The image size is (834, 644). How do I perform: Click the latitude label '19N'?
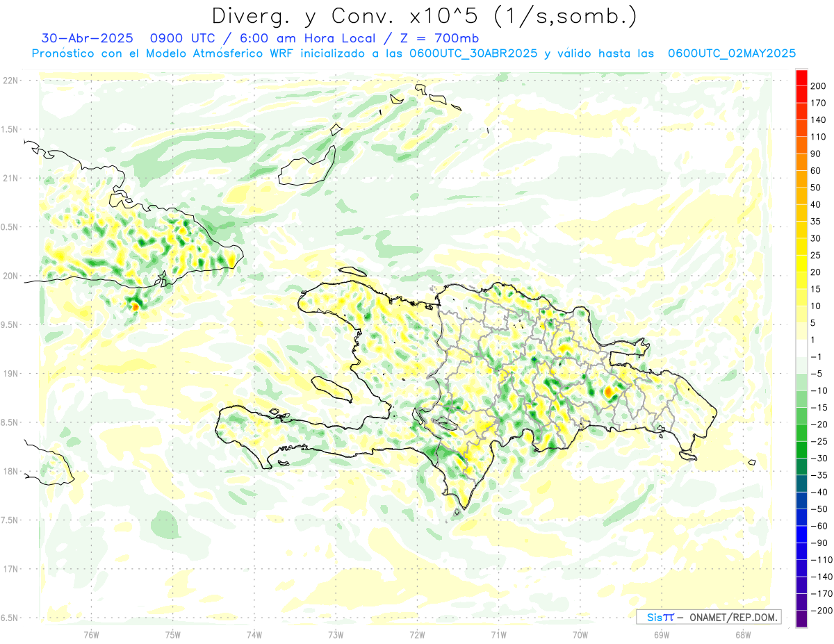[x=10, y=374]
